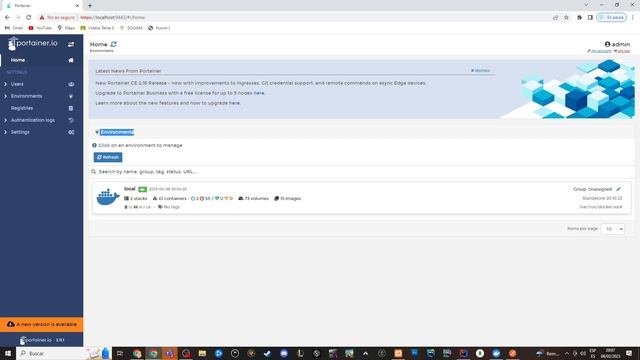
Task: Click 'A new version is available' banner
Action: coord(42,324)
